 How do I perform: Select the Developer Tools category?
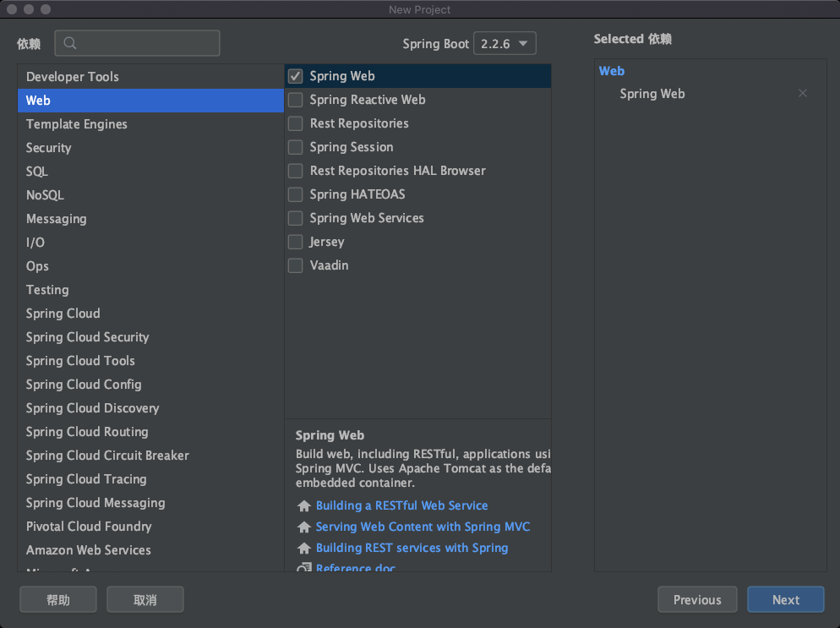[73, 77]
